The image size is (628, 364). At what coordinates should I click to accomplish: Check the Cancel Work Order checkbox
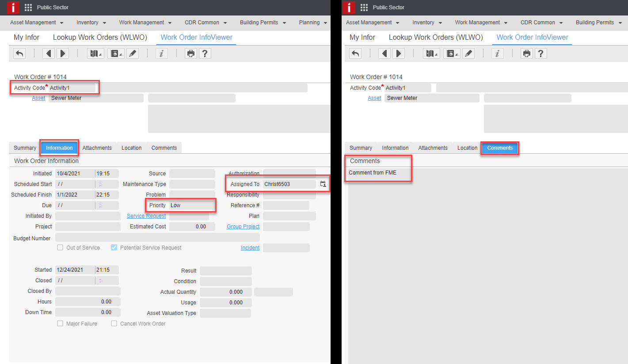coord(114,323)
